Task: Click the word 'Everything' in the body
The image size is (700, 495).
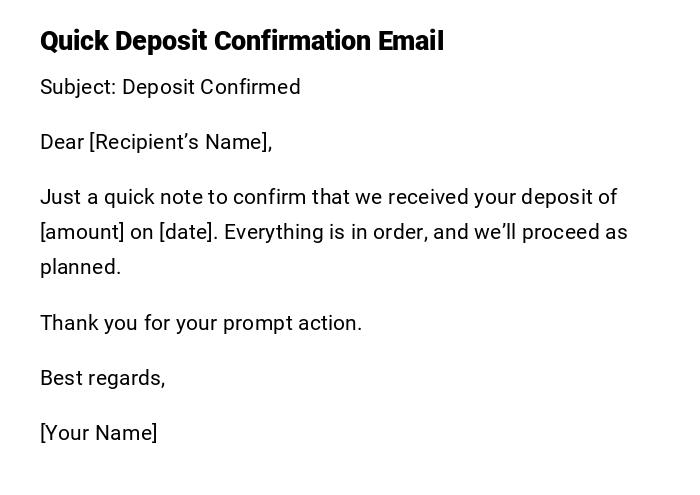Action: tap(270, 232)
